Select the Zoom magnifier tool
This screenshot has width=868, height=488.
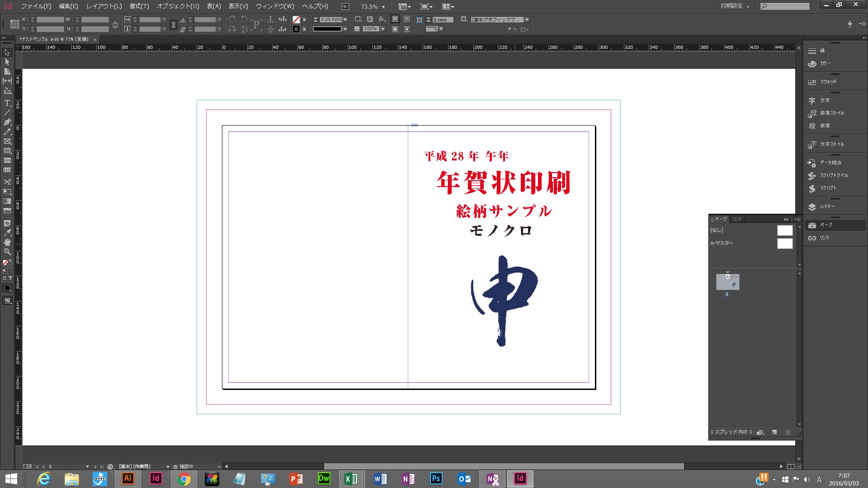(x=7, y=252)
